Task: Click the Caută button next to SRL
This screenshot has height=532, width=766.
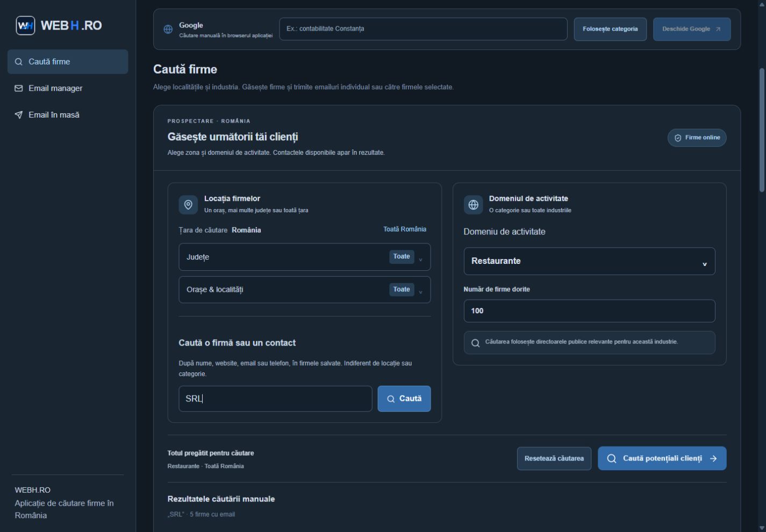Action: pyautogui.click(x=404, y=399)
